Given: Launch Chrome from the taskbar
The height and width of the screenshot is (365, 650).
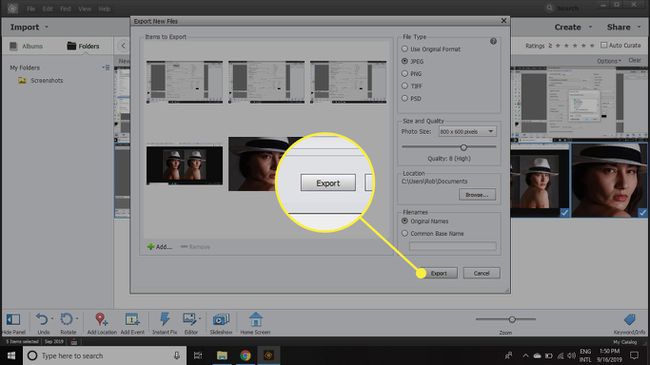Looking at the screenshot, I should pyautogui.click(x=245, y=355).
